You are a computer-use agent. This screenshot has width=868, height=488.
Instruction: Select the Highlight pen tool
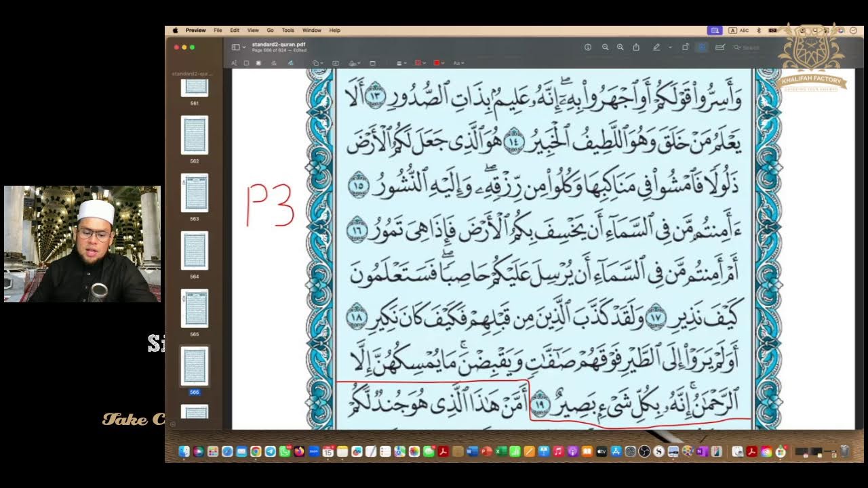656,47
